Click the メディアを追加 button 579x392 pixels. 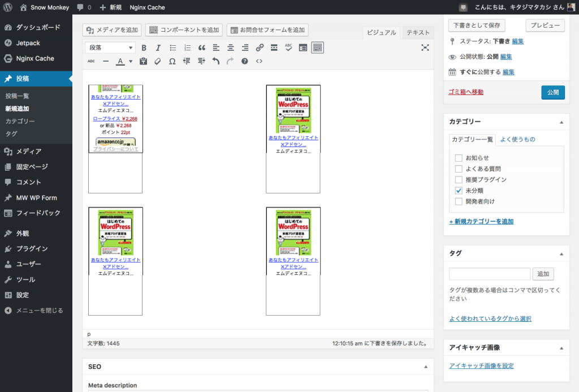pyautogui.click(x=112, y=30)
